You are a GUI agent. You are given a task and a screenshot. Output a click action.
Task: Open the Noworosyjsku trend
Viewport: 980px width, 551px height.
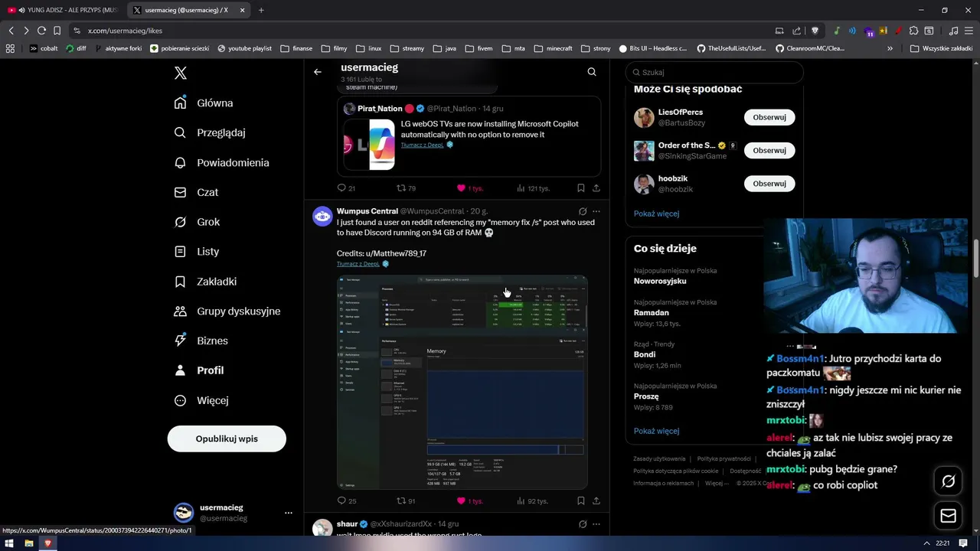[660, 281]
